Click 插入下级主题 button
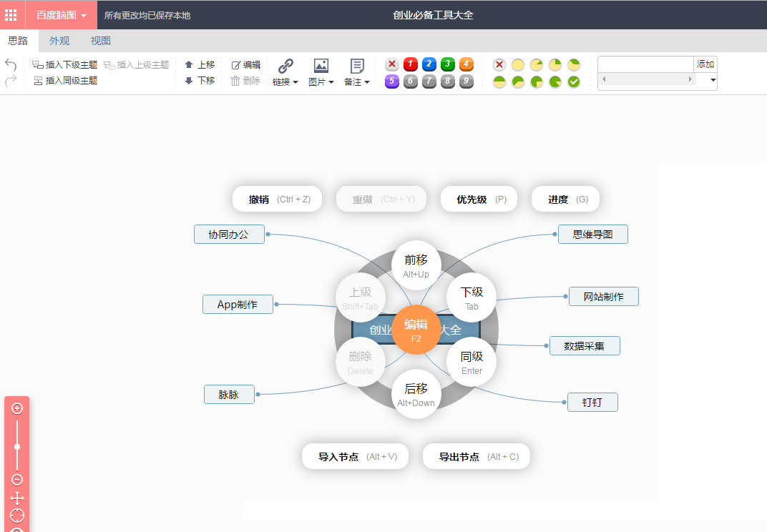 65,64
